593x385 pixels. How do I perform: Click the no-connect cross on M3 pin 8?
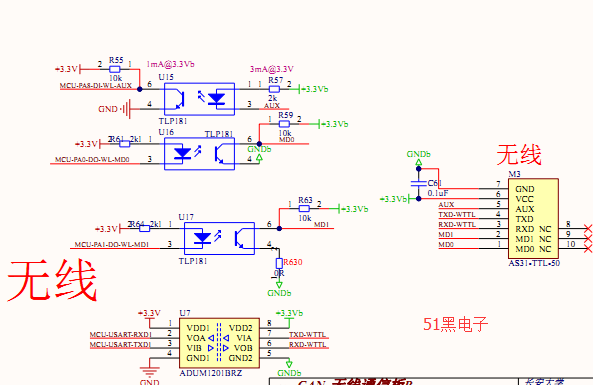click(588, 229)
